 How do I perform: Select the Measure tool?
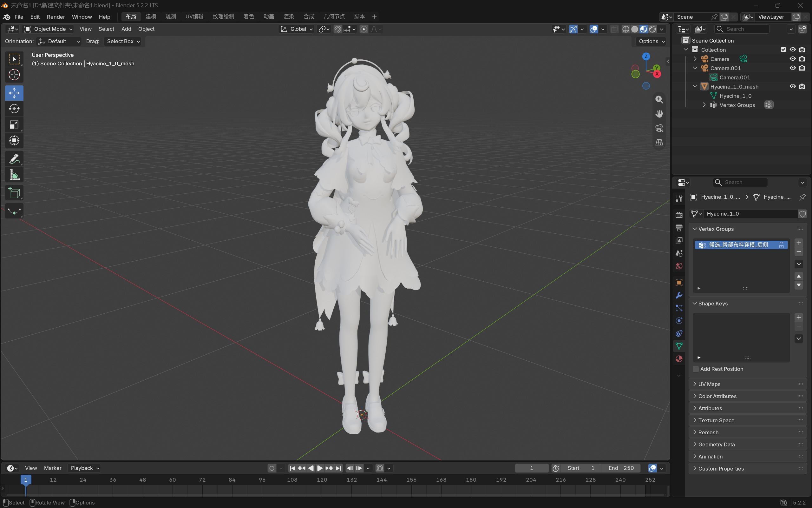14,175
